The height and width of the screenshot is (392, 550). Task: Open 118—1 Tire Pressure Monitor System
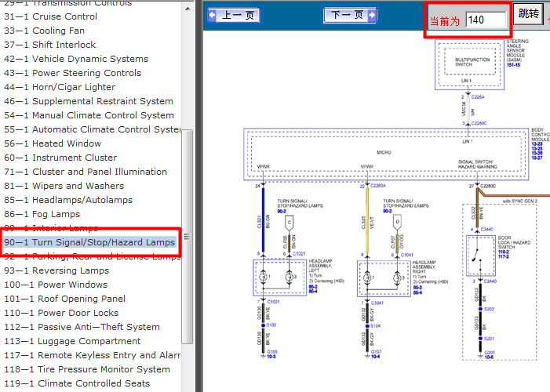click(x=87, y=368)
